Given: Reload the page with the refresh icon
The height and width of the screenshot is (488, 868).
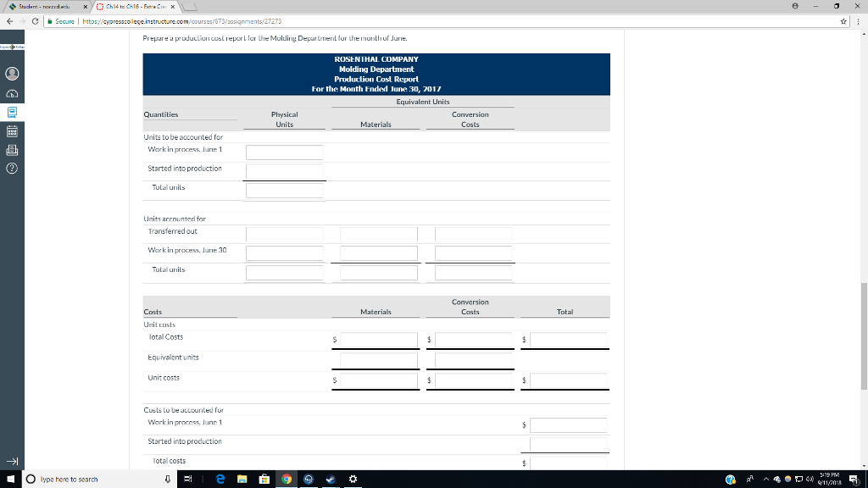Looking at the screenshot, I should click(x=35, y=21).
